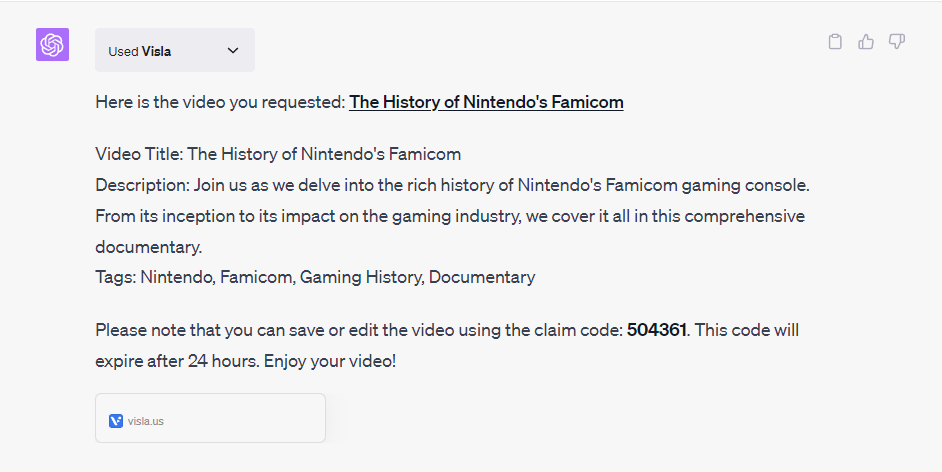Click the bold Visla plugin name
942x472 pixels.
pyautogui.click(x=156, y=52)
